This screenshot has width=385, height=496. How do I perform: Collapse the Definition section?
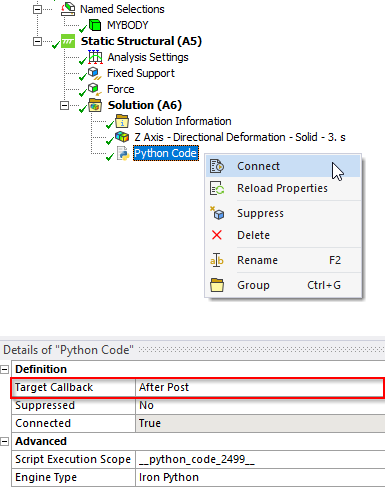5,369
